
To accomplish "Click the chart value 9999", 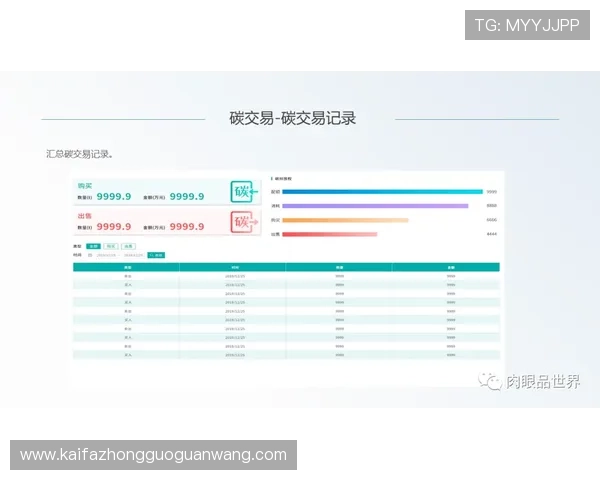I will [491, 192].
